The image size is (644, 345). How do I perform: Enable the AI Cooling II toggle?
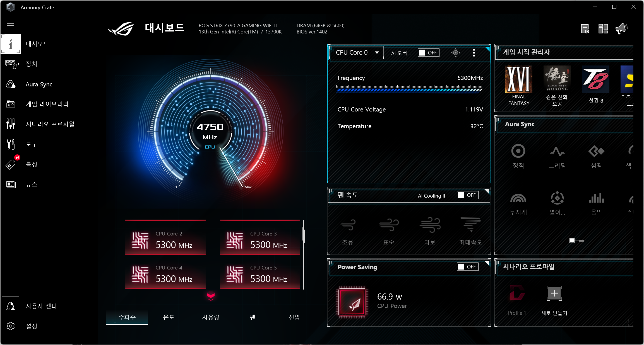467,195
